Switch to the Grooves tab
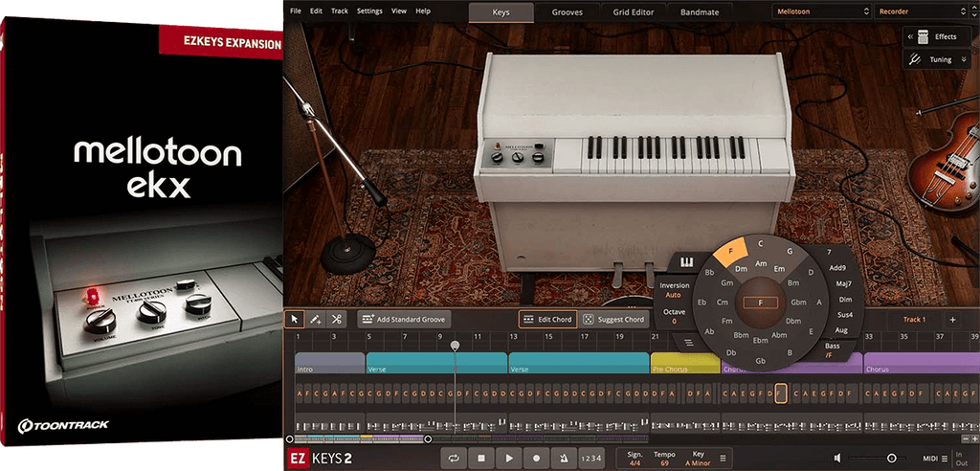Viewport: 980px width, 471px height. pos(567,11)
